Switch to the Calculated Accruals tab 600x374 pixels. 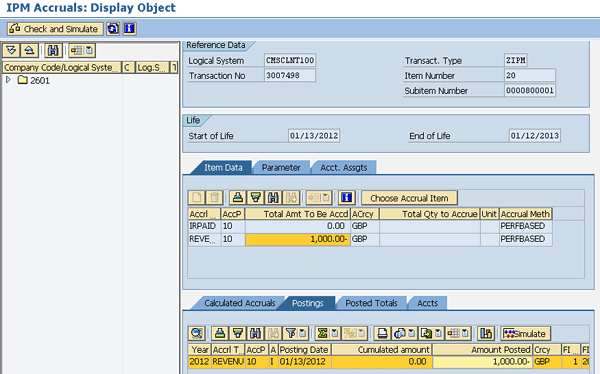(240, 303)
